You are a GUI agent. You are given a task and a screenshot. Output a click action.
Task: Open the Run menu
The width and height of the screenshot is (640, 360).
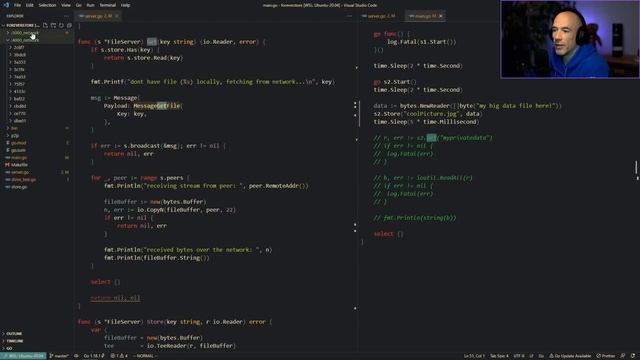pyautogui.click(x=91, y=5)
